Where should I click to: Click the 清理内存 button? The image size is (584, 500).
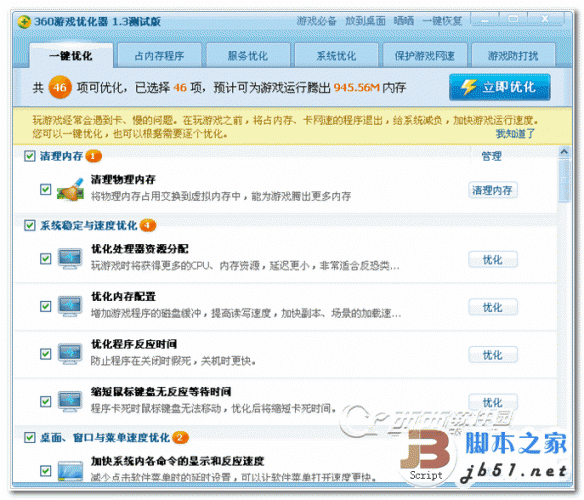tap(492, 190)
